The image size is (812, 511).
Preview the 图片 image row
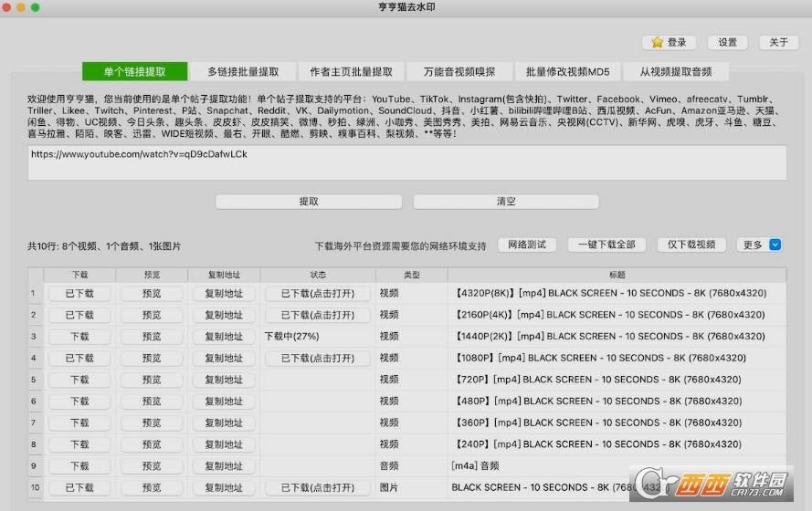(152, 487)
